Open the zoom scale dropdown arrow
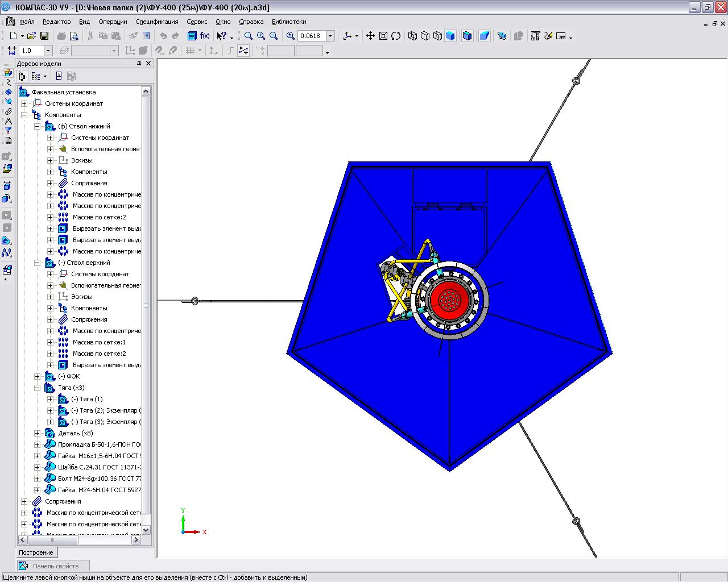The width and height of the screenshot is (728, 582). (331, 36)
